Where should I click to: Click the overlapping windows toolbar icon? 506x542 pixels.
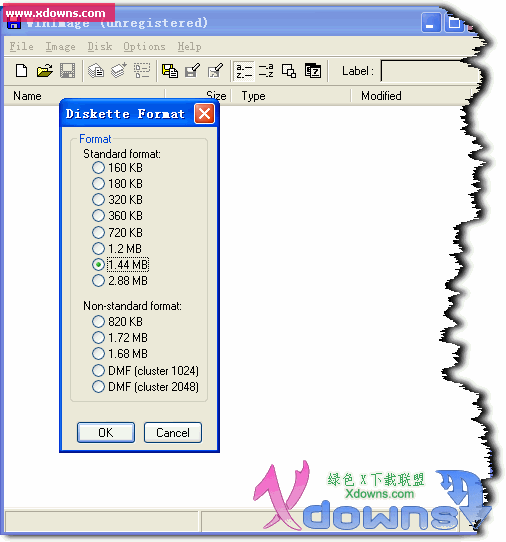tap(289, 71)
